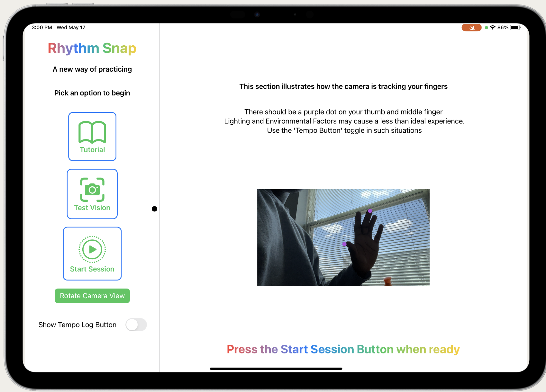Click the camera viewfinder Test Vision icon
Viewport: 546px width, 392px height.
(92, 190)
